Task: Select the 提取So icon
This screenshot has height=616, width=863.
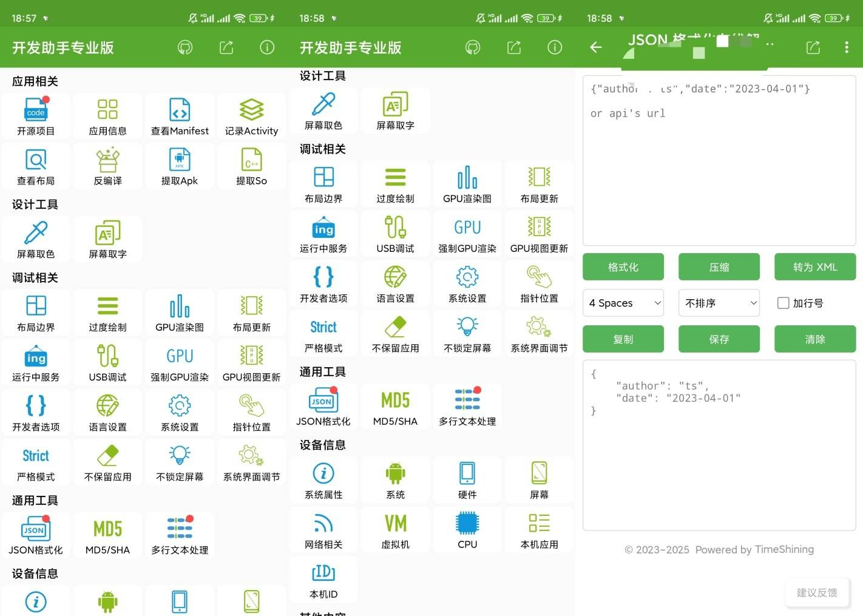Action: coord(251,160)
